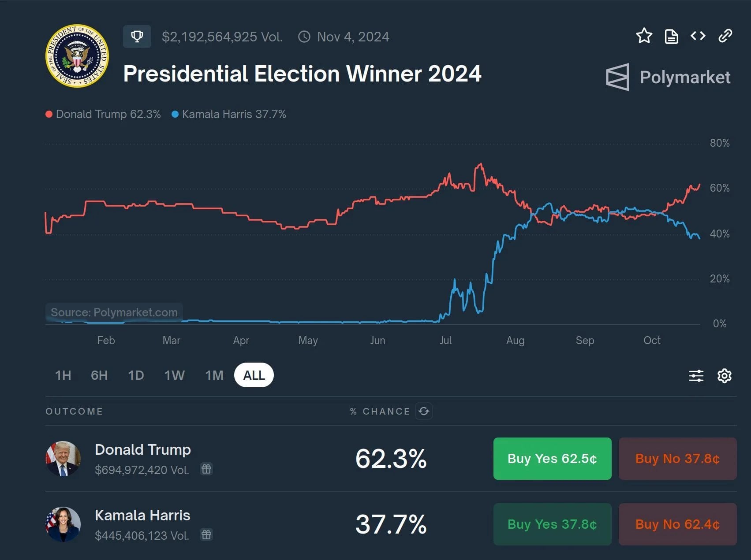Screen dimensions: 751x560
Task: Click Buy Yes 62.5¢ for Trump
Action: (552, 459)
